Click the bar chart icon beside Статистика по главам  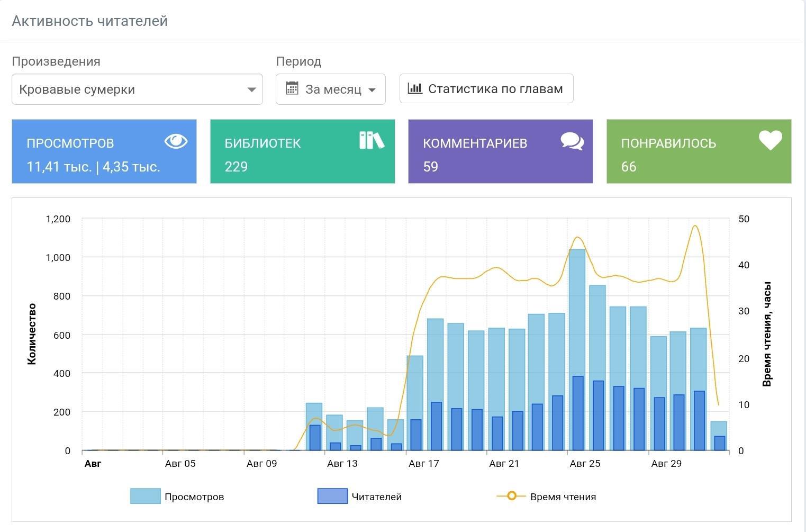(x=415, y=88)
